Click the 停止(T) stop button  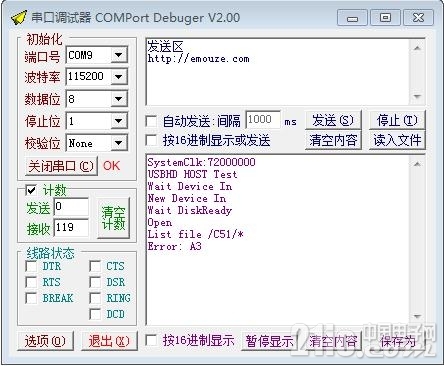click(397, 120)
